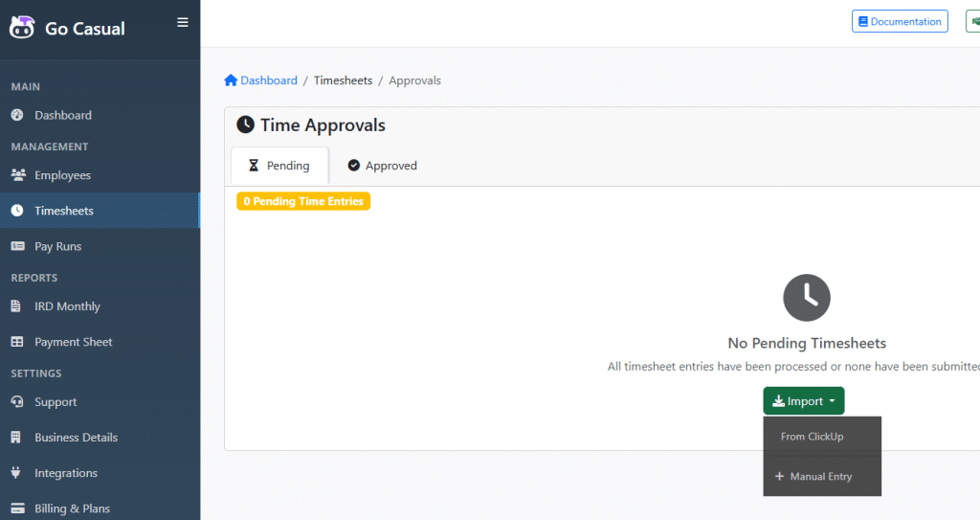Switch to the Approved tab
The width and height of the screenshot is (980, 520).
click(x=382, y=166)
